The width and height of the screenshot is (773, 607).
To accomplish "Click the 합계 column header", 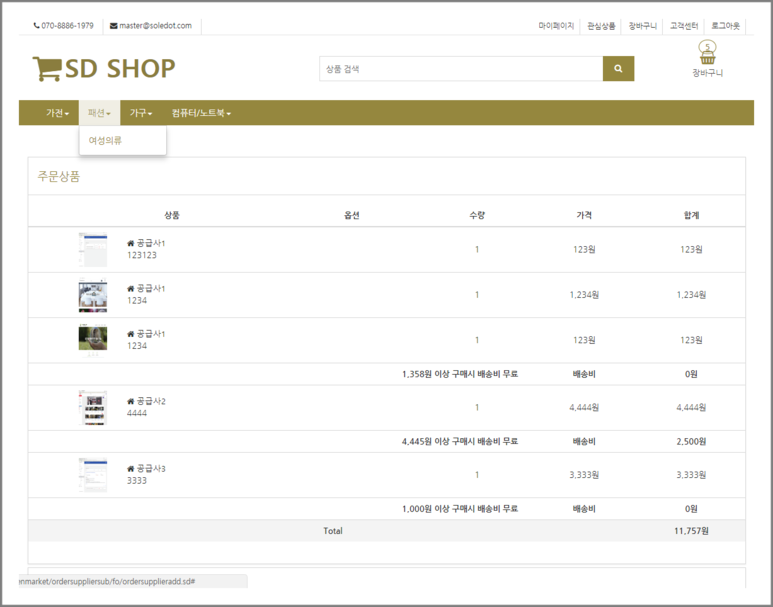I will click(x=691, y=215).
